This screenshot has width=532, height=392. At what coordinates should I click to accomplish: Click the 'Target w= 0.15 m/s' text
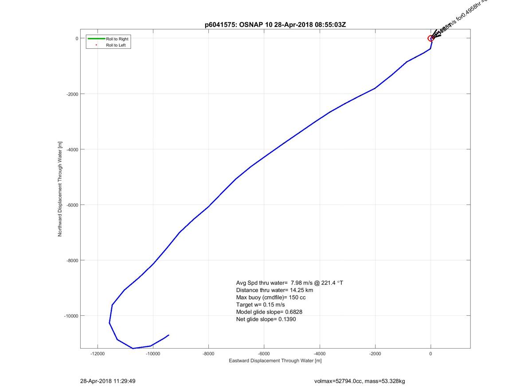click(x=260, y=305)
